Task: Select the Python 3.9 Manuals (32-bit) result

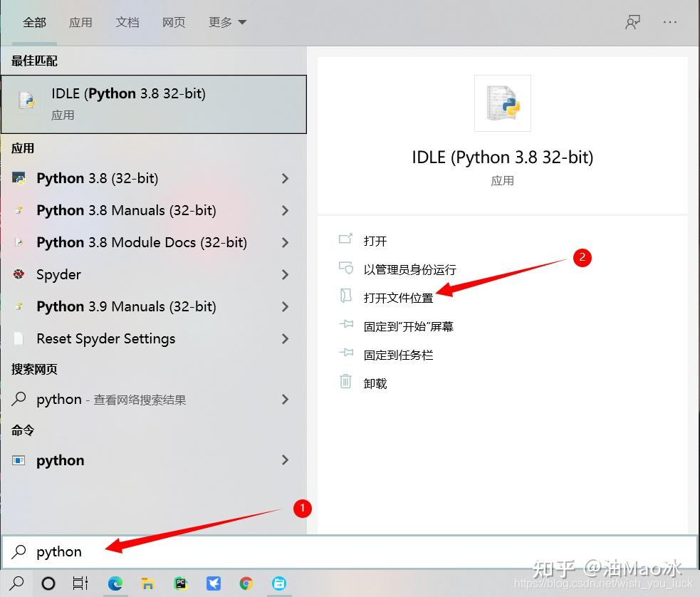Action: (x=126, y=306)
